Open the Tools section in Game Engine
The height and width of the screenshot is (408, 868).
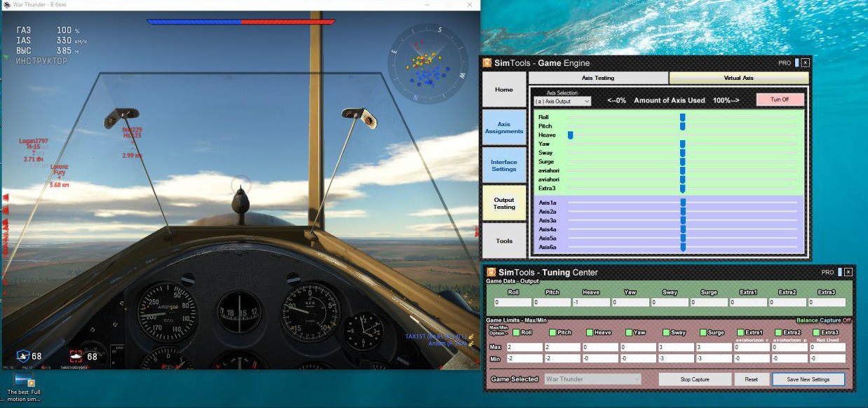504,241
